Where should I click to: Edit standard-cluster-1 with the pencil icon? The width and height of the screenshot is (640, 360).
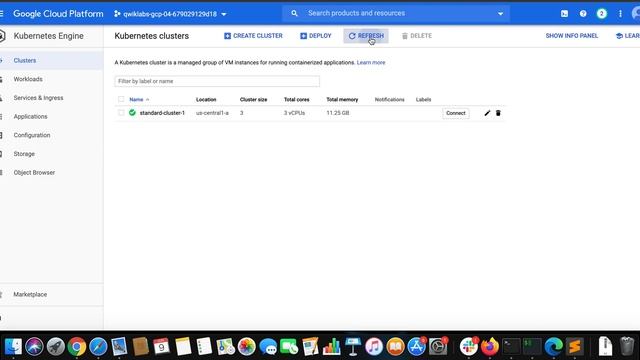point(487,113)
